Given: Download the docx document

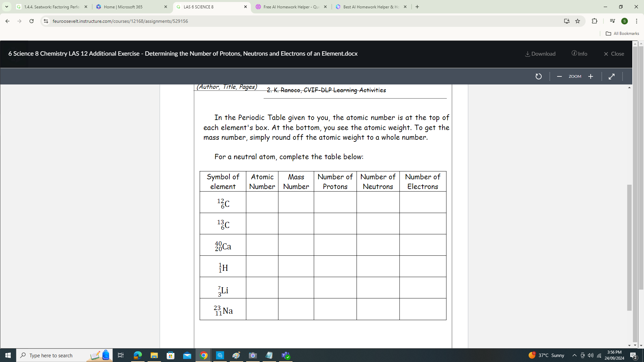Looking at the screenshot, I should click(x=540, y=54).
